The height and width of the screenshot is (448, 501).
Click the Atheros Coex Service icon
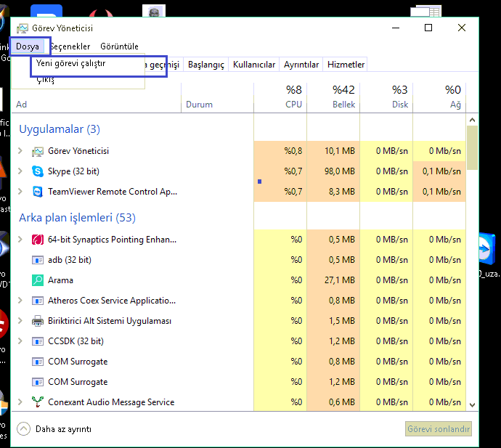click(x=37, y=301)
